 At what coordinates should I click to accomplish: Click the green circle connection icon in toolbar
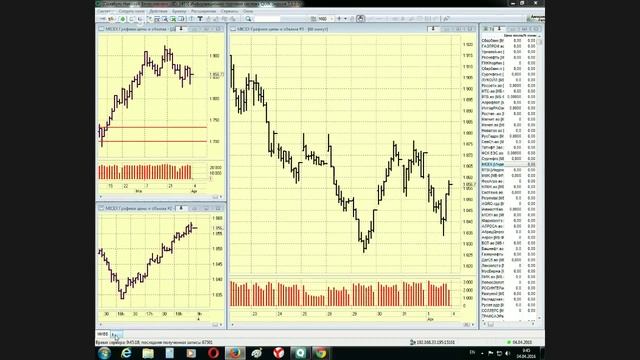point(122,19)
